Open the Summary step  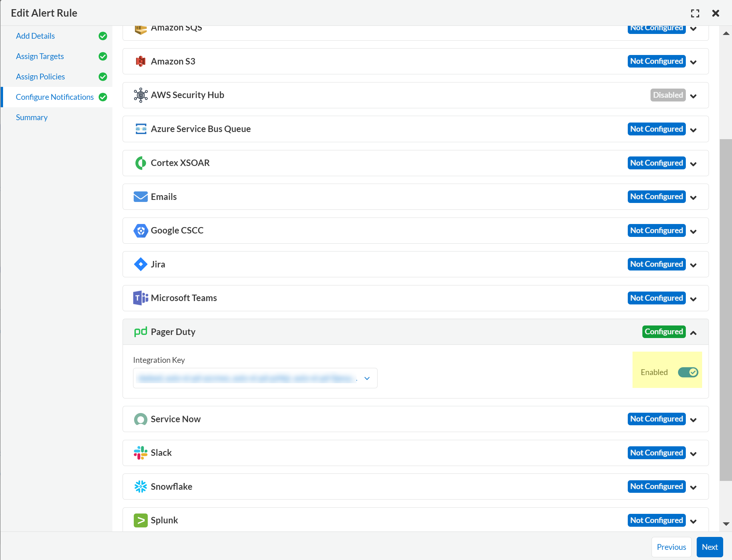tap(32, 117)
